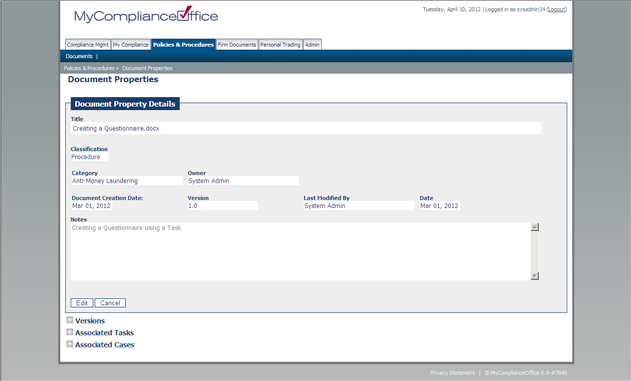
Task: Click the Title field with Questionnaire.docx
Action: point(306,128)
